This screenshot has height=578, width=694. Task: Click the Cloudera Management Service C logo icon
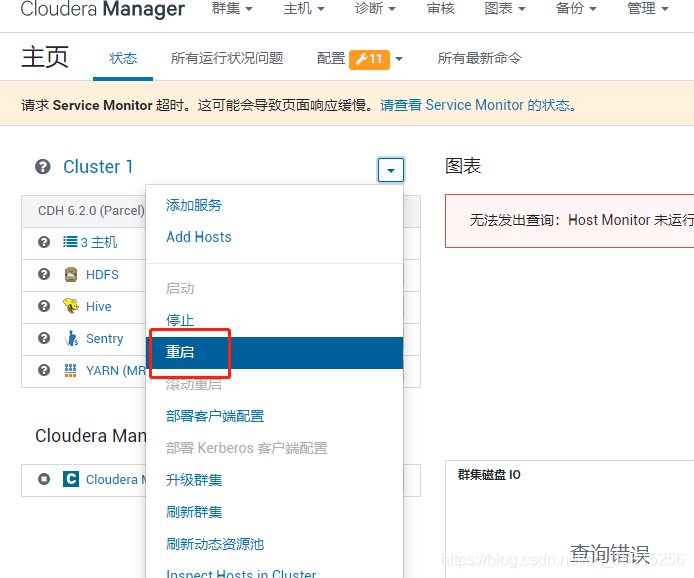(x=71, y=479)
